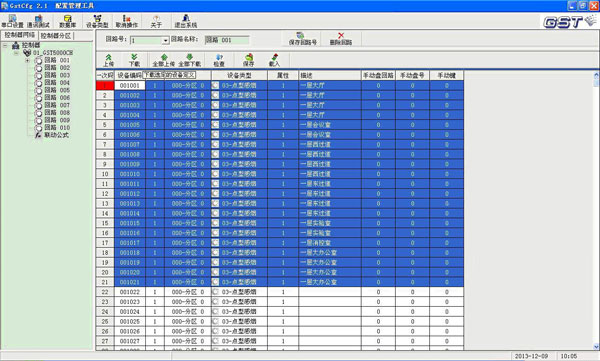600x361 pixels.
Task: Open 设备类型 device type settings
Action: 97,21
